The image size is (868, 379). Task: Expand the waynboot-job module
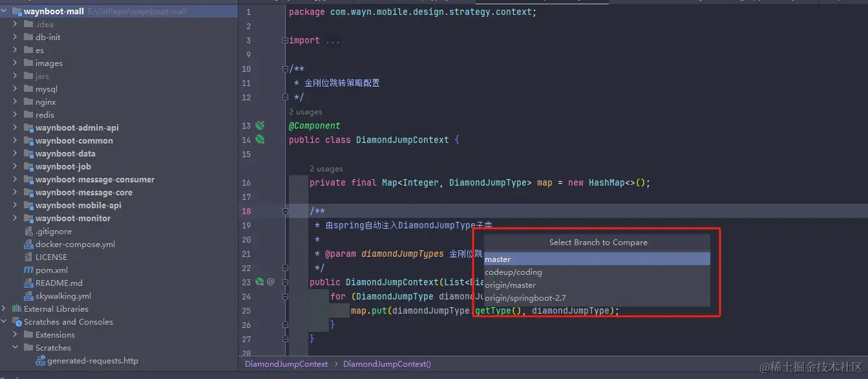point(15,166)
